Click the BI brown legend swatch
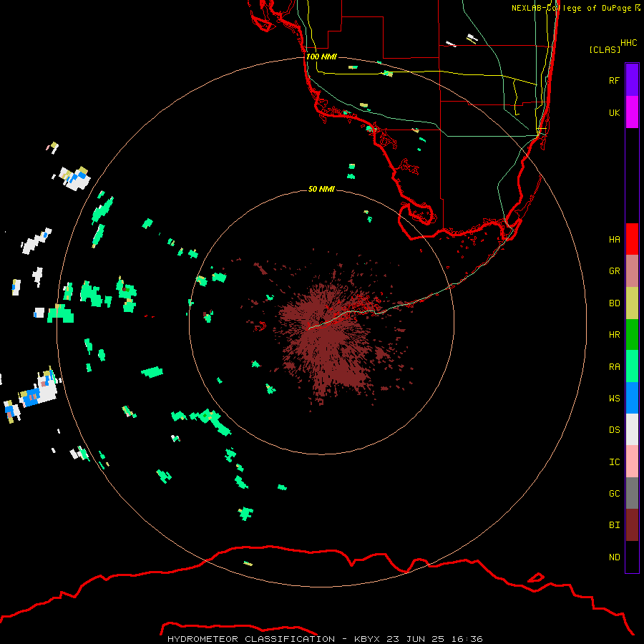 click(x=632, y=525)
